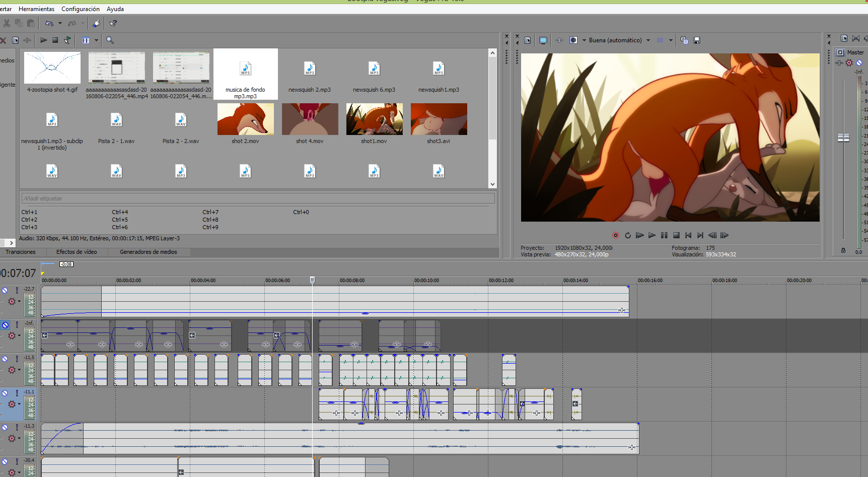Solo the track with volume -22,7
This screenshot has height=477, width=868.
(x=17, y=290)
